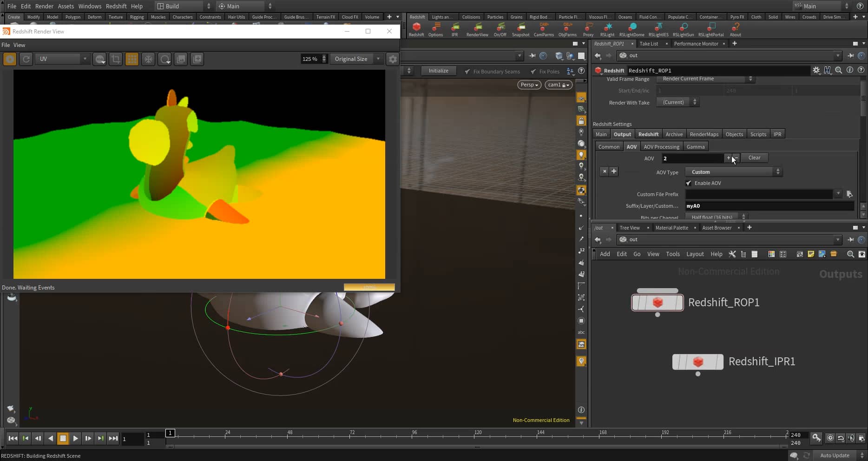Click the 125% zoom percentage field
Screen dimensions: 868x461
[x=310, y=59]
